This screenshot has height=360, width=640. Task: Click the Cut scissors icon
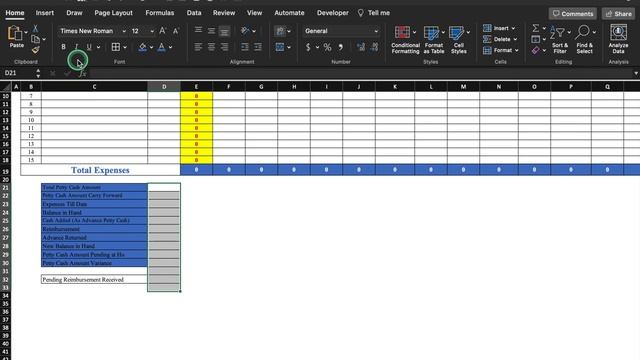coord(35,28)
